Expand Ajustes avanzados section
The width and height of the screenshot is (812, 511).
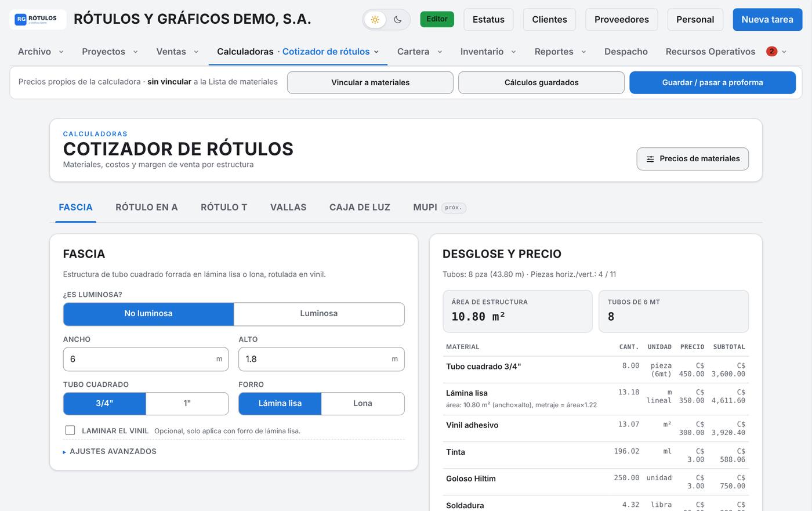pos(110,451)
